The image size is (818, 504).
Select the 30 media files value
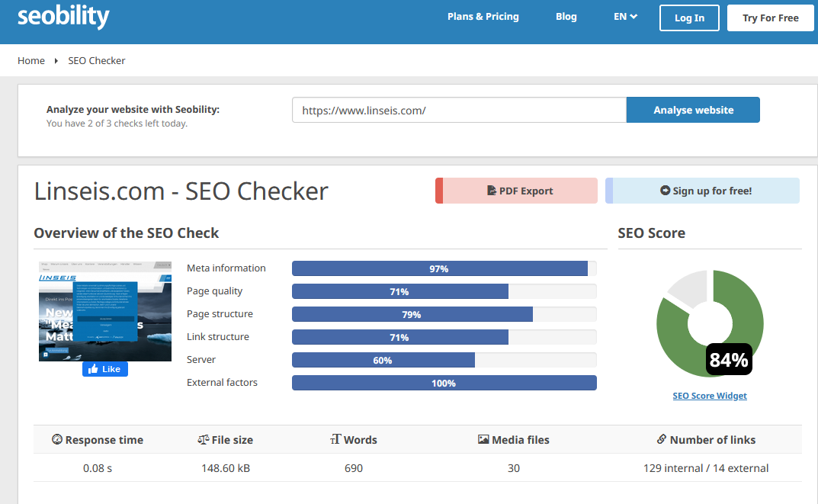coord(514,468)
